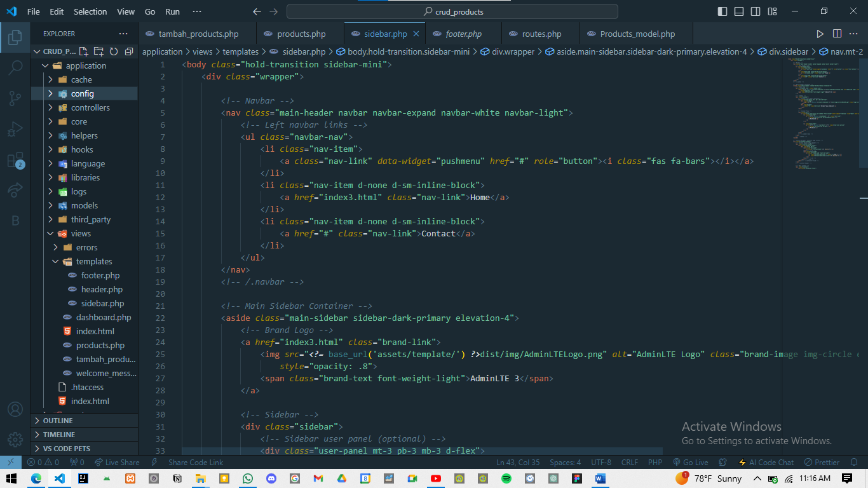Open header.php in the file tree
868x488 pixels.
pos(102,289)
